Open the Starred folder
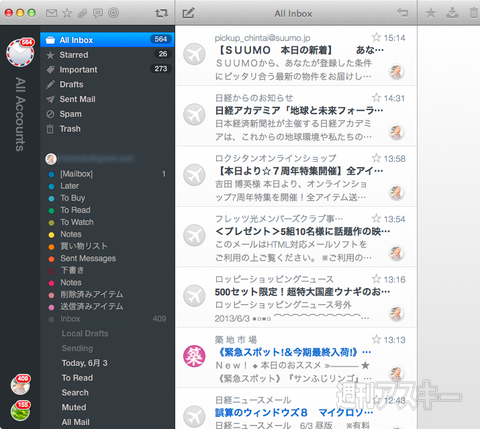This screenshot has width=480, height=429. (x=107, y=55)
